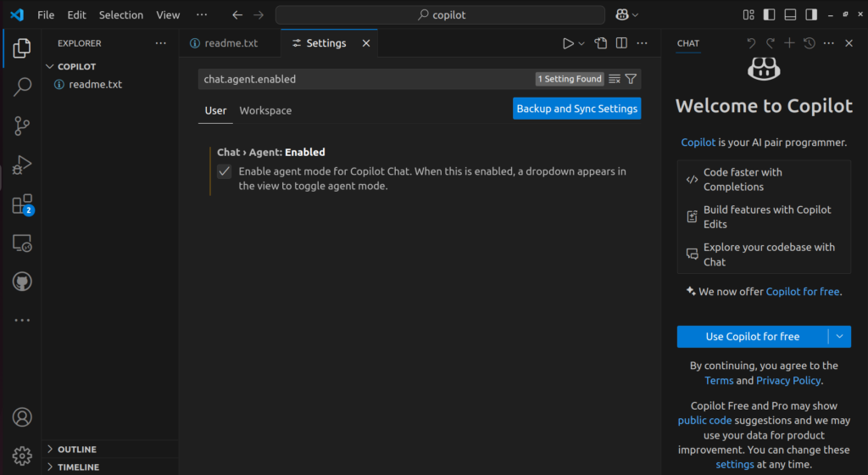
Task: Open the File menu
Action: pos(46,15)
